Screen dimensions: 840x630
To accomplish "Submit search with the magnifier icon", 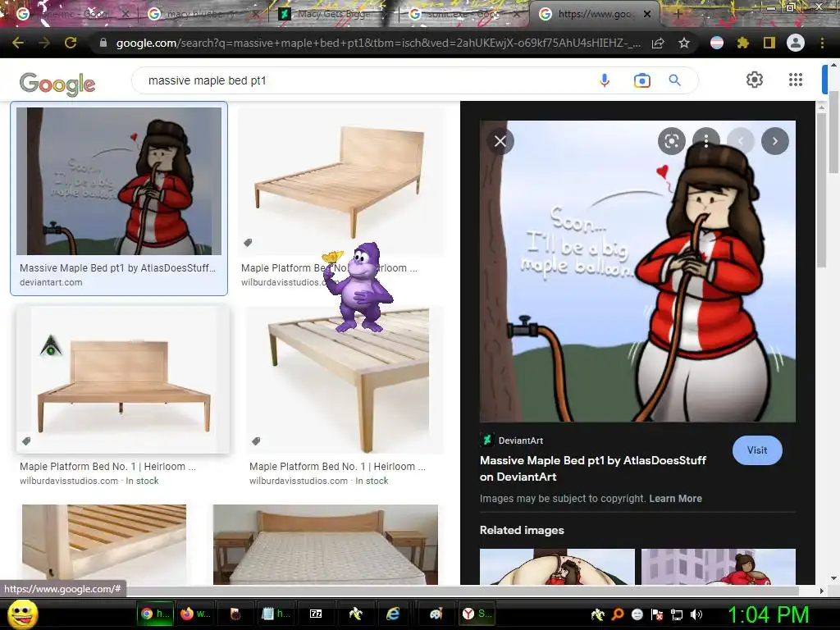I will (x=674, y=80).
